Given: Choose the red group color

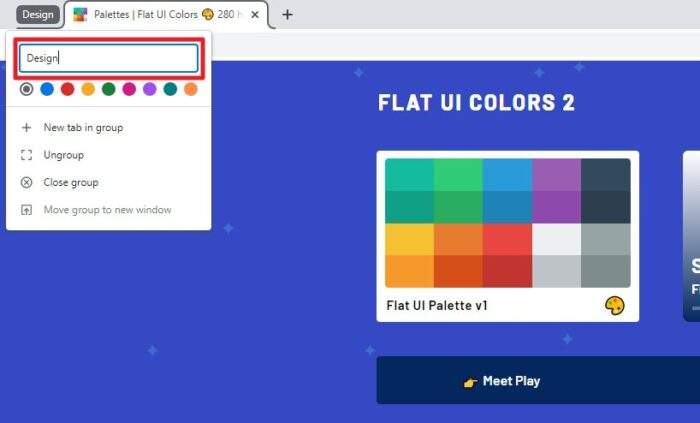Looking at the screenshot, I should [x=67, y=89].
